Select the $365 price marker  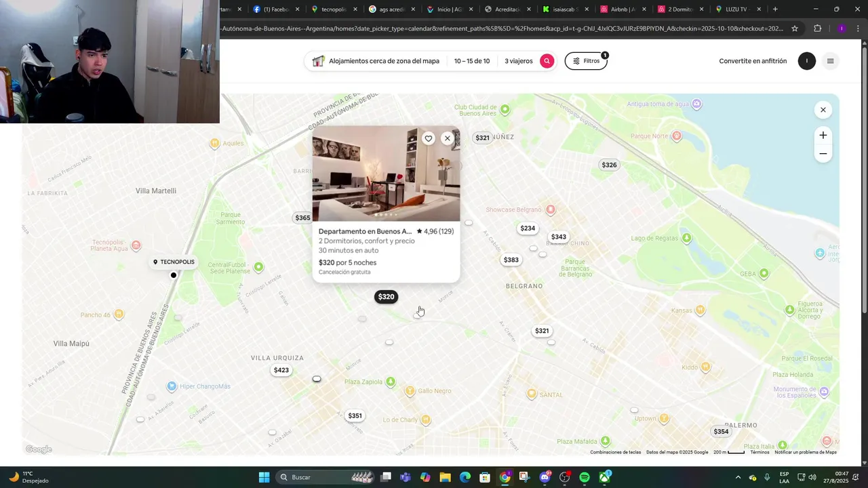click(x=302, y=218)
